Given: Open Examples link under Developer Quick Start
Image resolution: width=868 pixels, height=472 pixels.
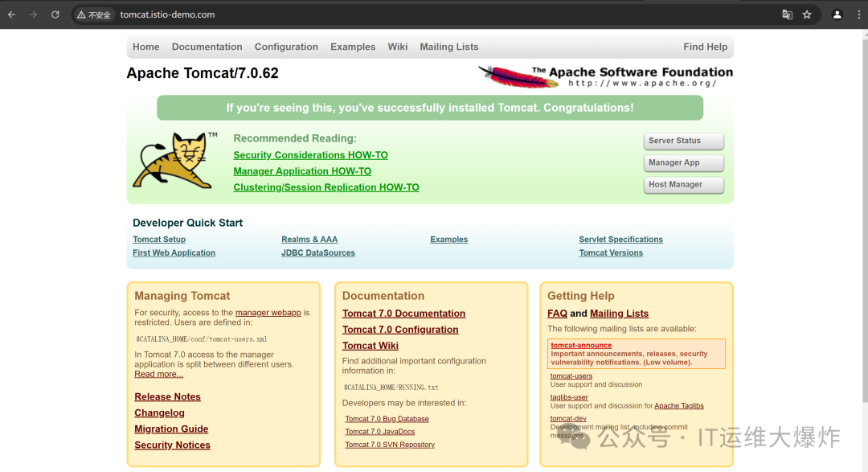Looking at the screenshot, I should click(449, 240).
